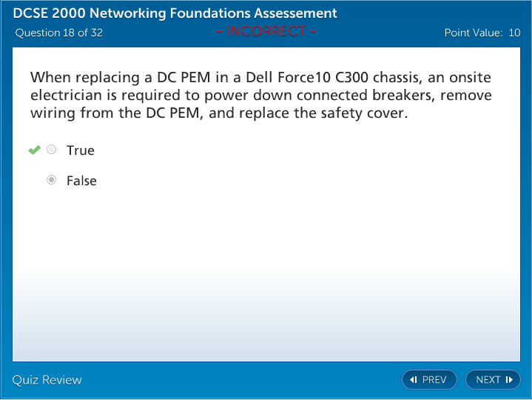This screenshot has width=532, height=400.
Task: Click the False answer label text
Action: click(81, 181)
